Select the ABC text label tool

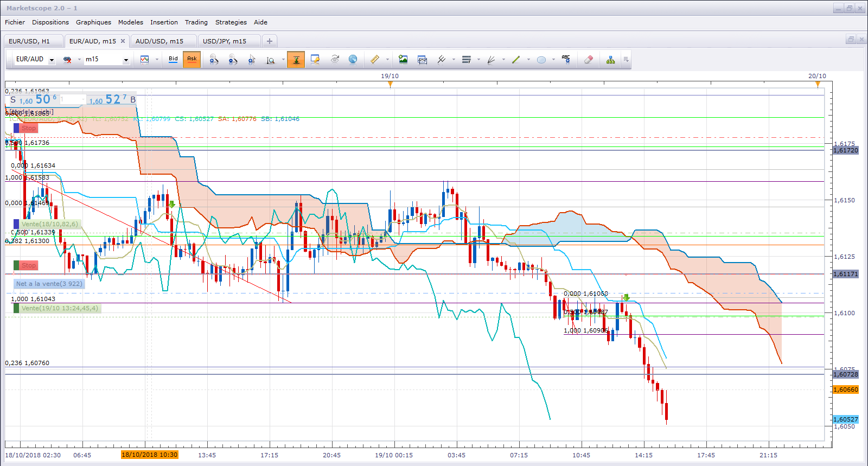(566, 60)
